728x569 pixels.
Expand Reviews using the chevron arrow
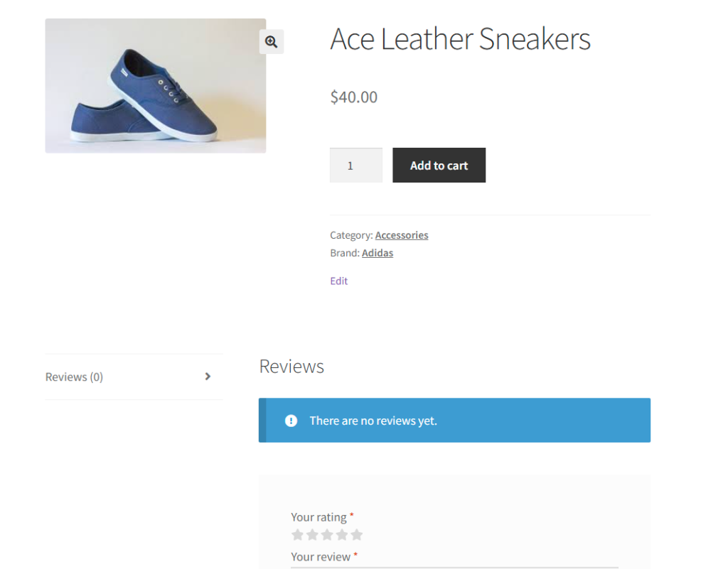coord(207,376)
